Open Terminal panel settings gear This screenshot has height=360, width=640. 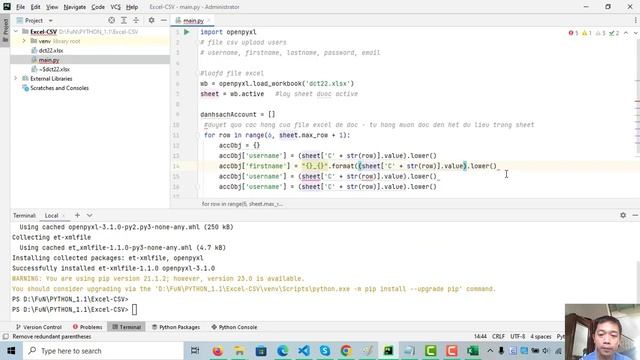[623, 215]
